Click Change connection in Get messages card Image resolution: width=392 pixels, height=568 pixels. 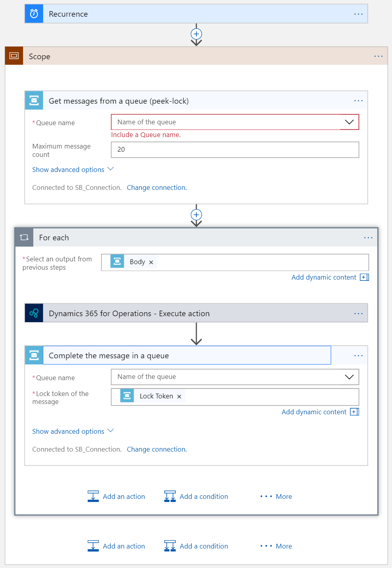coord(157,187)
